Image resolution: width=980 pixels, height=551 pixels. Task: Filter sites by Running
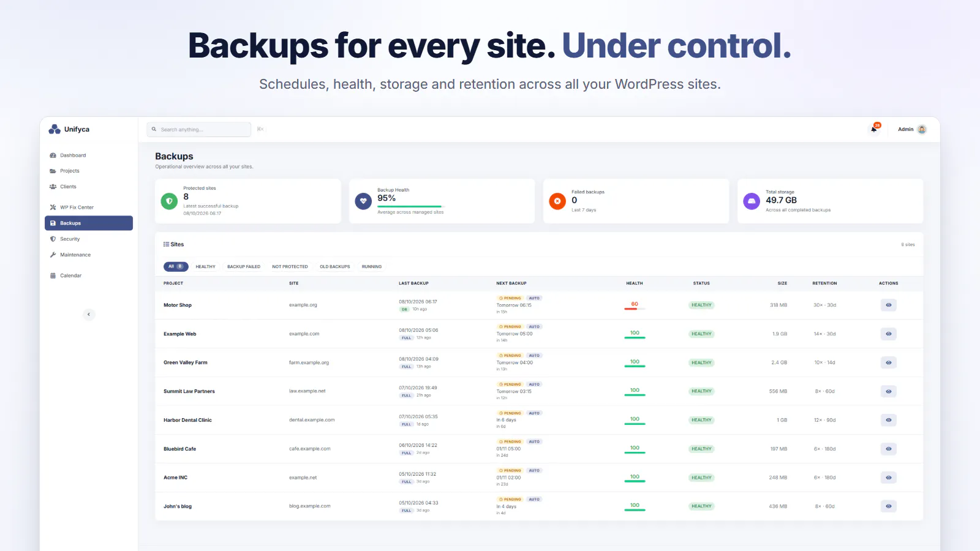(372, 266)
